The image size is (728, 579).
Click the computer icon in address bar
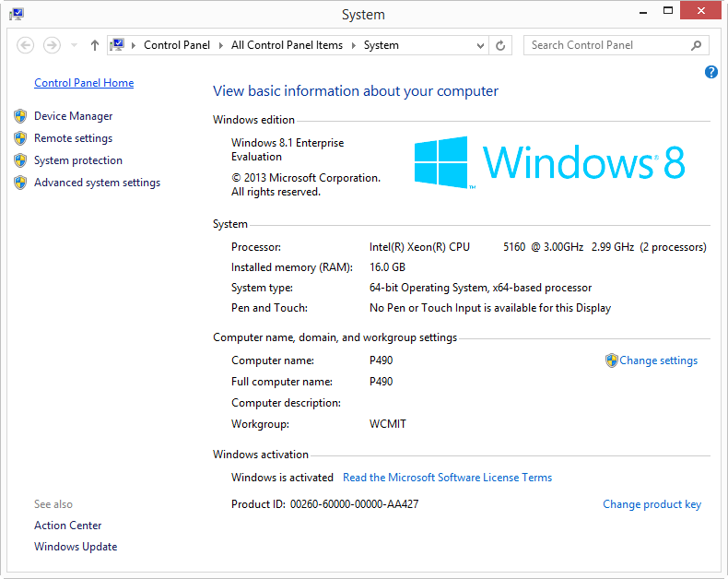(117, 45)
